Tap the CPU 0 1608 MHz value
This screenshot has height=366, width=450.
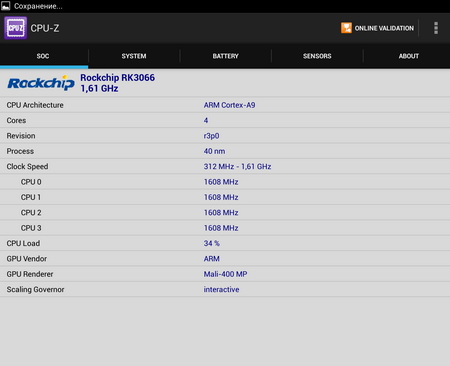(221, 182)
